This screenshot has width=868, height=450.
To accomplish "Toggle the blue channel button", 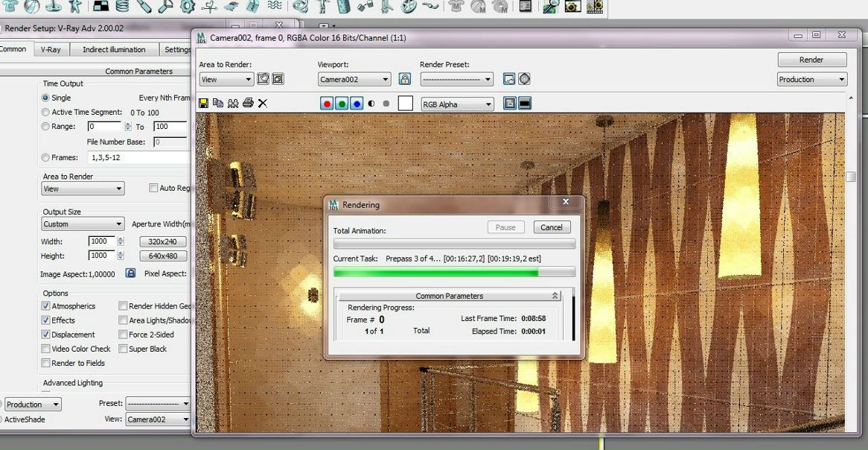I will point(357,104).
